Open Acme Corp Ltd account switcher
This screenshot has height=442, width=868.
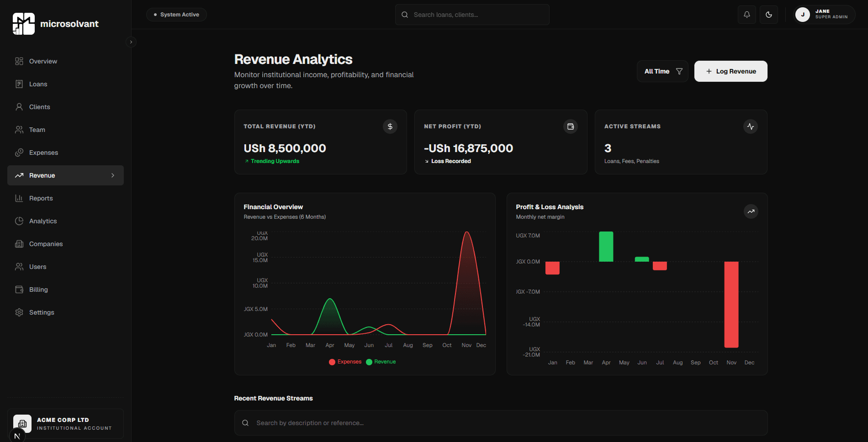click(x=65, y=424)
